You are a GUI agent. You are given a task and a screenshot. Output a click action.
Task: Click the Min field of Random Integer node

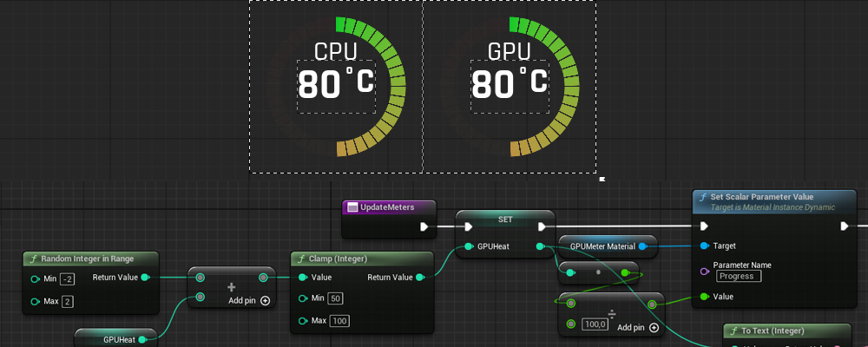(x=67, y=278)
